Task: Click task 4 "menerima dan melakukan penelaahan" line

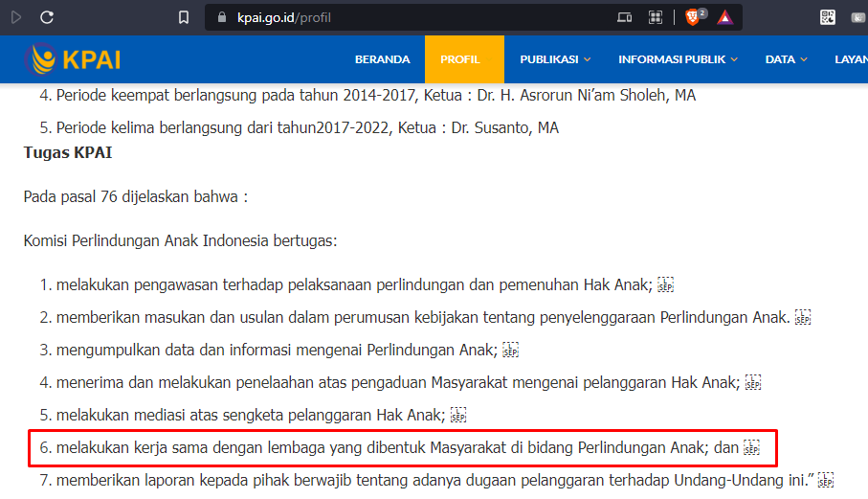Action: pyautogui.click(x=400, y=383)
